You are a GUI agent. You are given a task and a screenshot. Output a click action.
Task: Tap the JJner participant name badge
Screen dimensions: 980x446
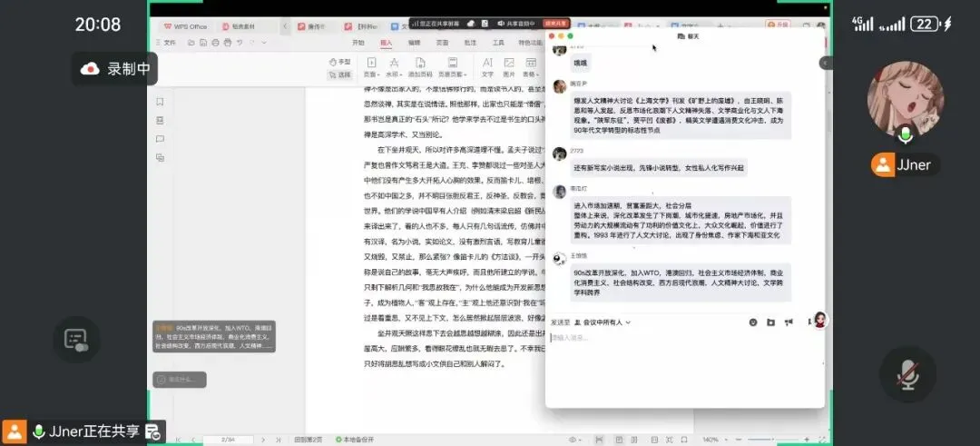click(x=906, y=165)
